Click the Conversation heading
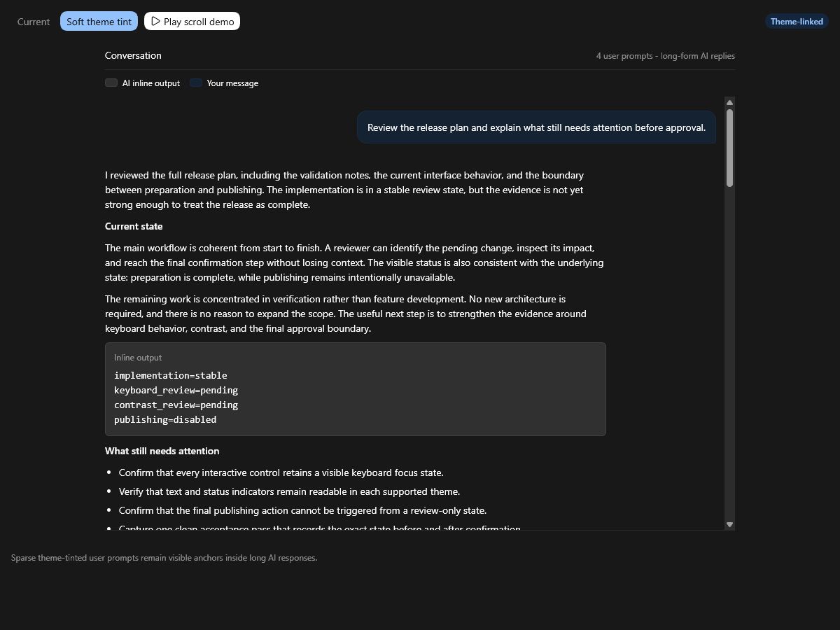The image size is (840, 630). coord(133,55)
